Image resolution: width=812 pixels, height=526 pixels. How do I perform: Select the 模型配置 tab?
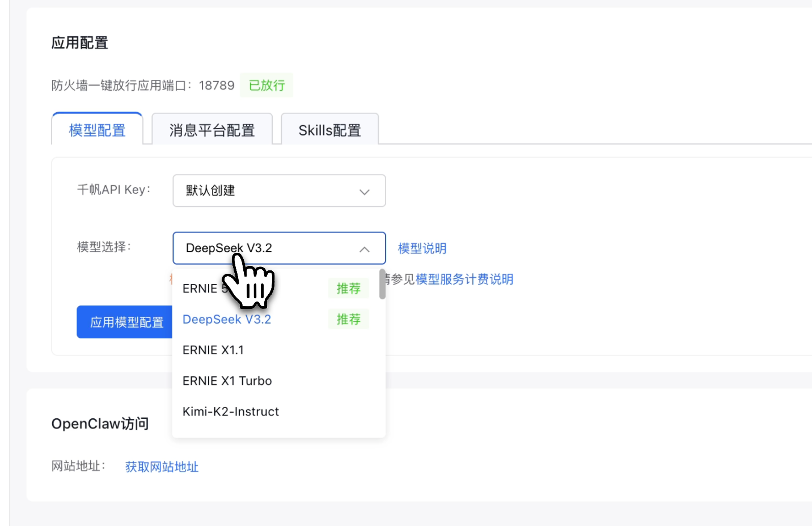coord(97,130)
